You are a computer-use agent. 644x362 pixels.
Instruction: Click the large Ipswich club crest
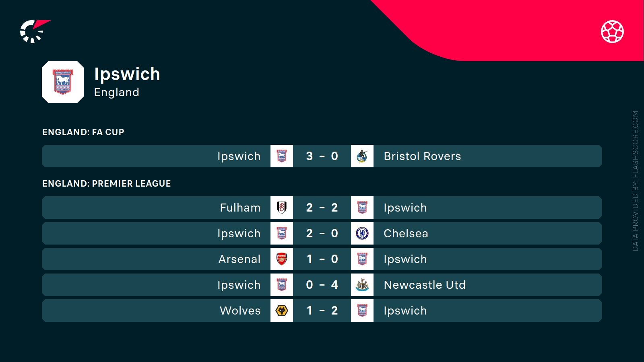coord(63,82)
